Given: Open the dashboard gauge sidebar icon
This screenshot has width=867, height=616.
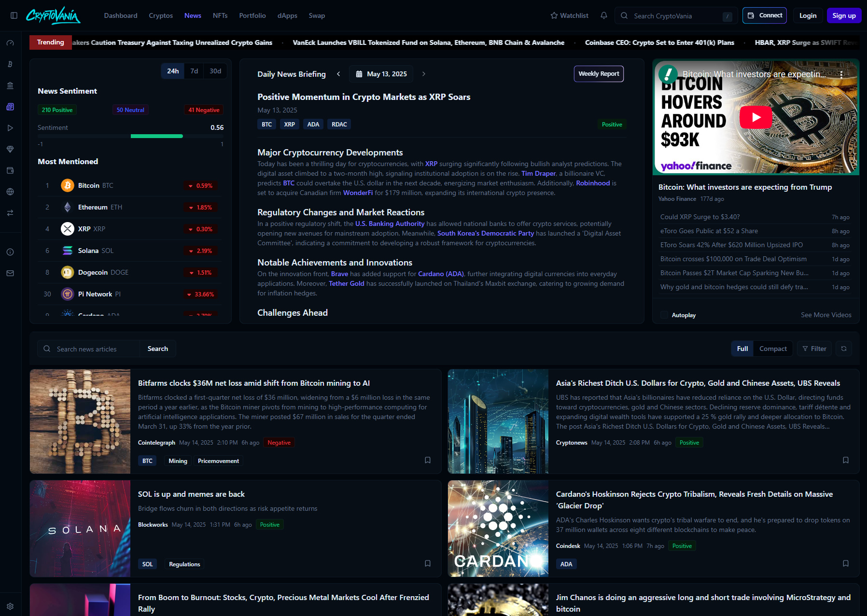Looking at the screenshot, I should (x=10, y=43).
